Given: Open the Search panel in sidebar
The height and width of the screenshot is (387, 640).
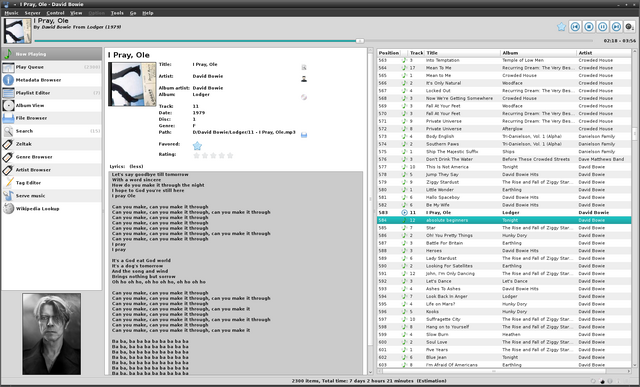Looking at the screenshot, I should (x=51, y=131).
